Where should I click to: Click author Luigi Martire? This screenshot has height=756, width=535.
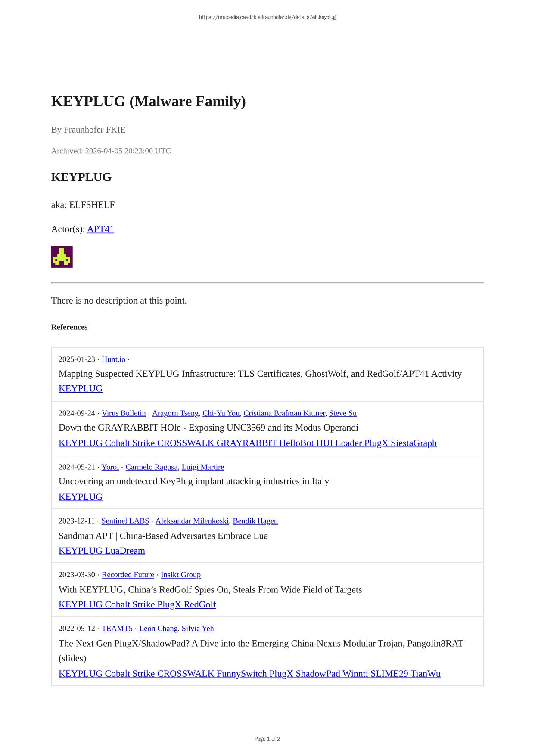(x=203, y=467)
